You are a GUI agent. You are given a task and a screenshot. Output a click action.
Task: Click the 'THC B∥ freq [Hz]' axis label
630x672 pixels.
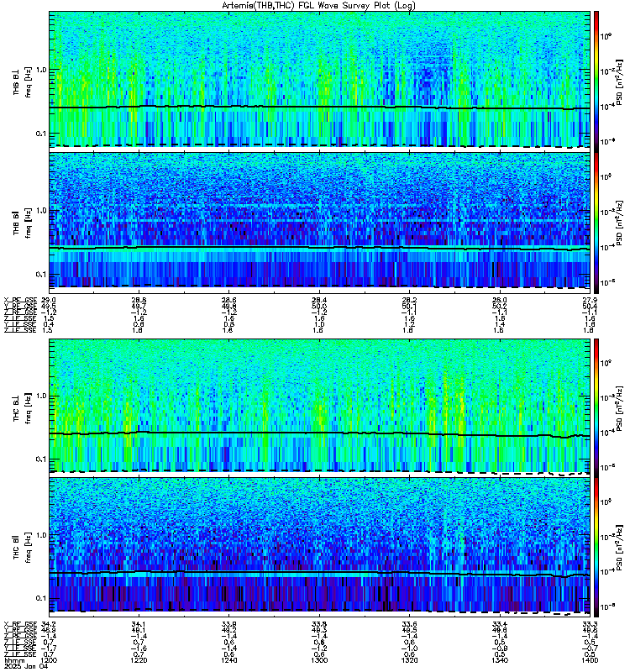(x=22, y=547)
